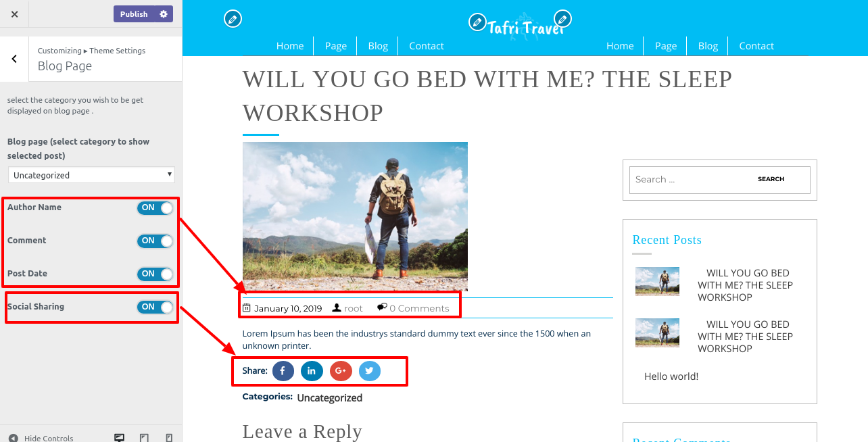Toggle the Author Name switch
The image size is (868, 442).
[x=155, y=207]
